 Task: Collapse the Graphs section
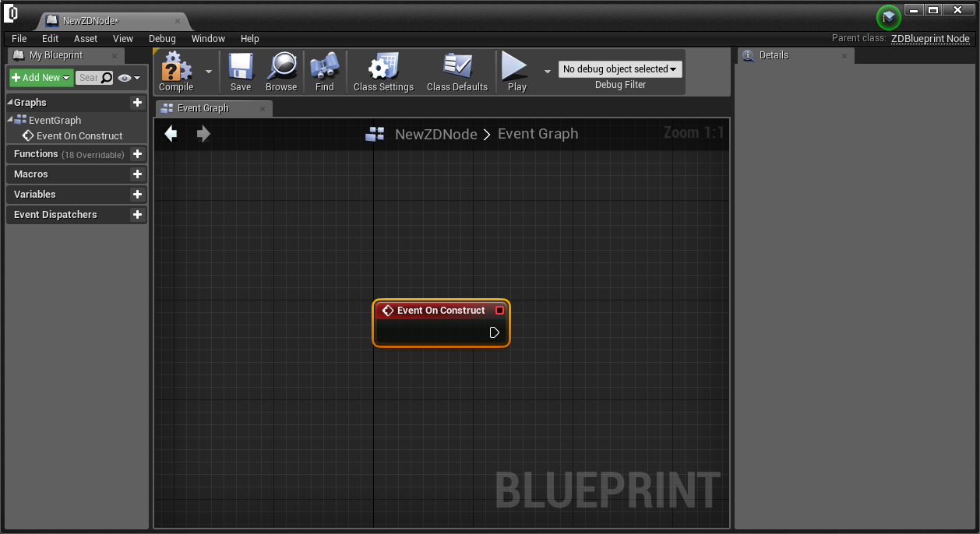click(x=10, y=103)
